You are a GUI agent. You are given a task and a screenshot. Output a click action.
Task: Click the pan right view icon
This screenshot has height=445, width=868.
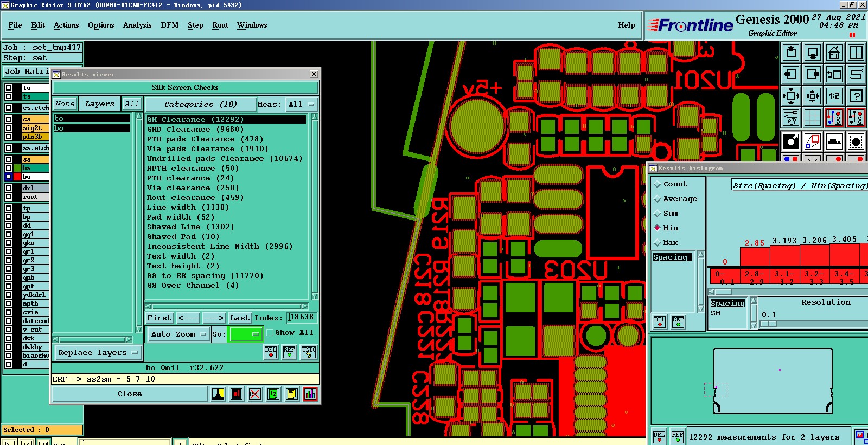click(813, 75)
